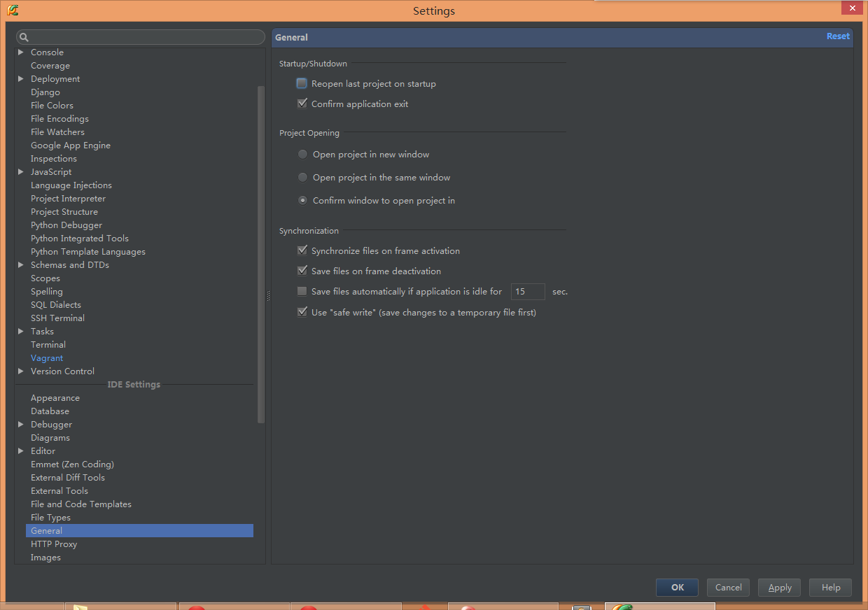The width and height of the screenshot is (868, 610).
Task: Select the SSH Terminal entry
Action: (57, 318)
